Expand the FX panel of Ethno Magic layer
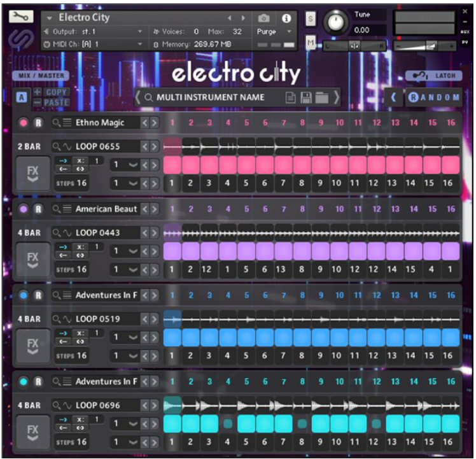Viewport: 476px width, 459px height. (x=33, y=174)
